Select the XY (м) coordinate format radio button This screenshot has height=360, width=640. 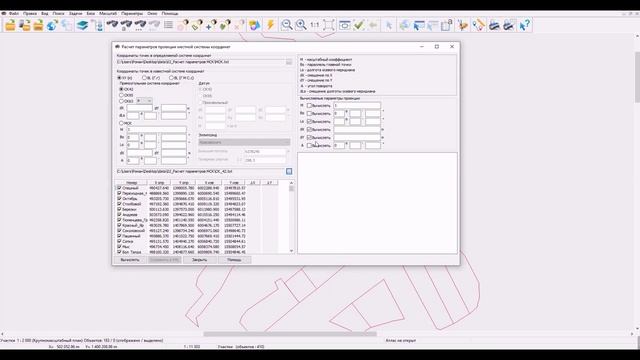click(x=119, y=78)
